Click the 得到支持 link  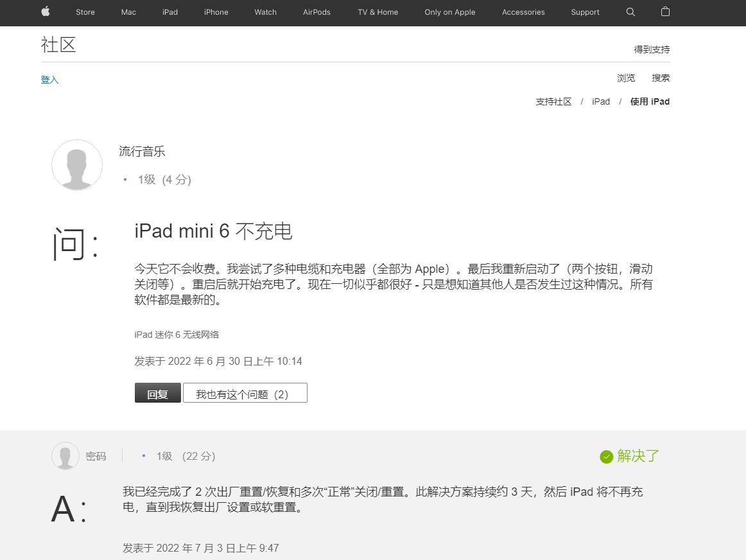[x=652, y=49]
